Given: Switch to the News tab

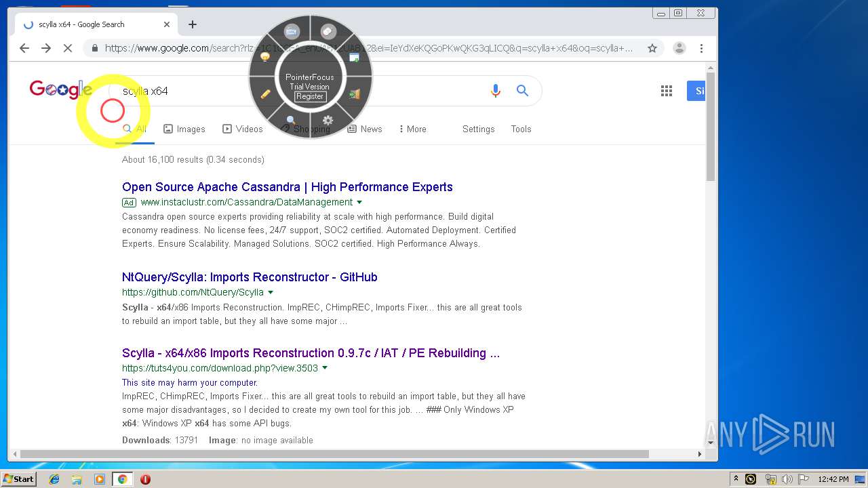Looking at the screenshot, I should click(365, 129).
